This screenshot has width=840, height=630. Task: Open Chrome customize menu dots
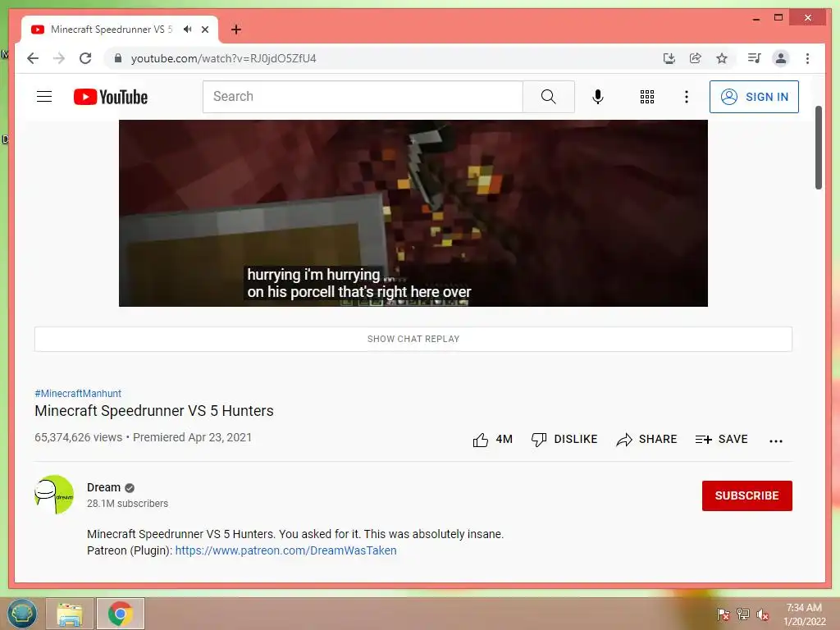click(x=807, y=58)
